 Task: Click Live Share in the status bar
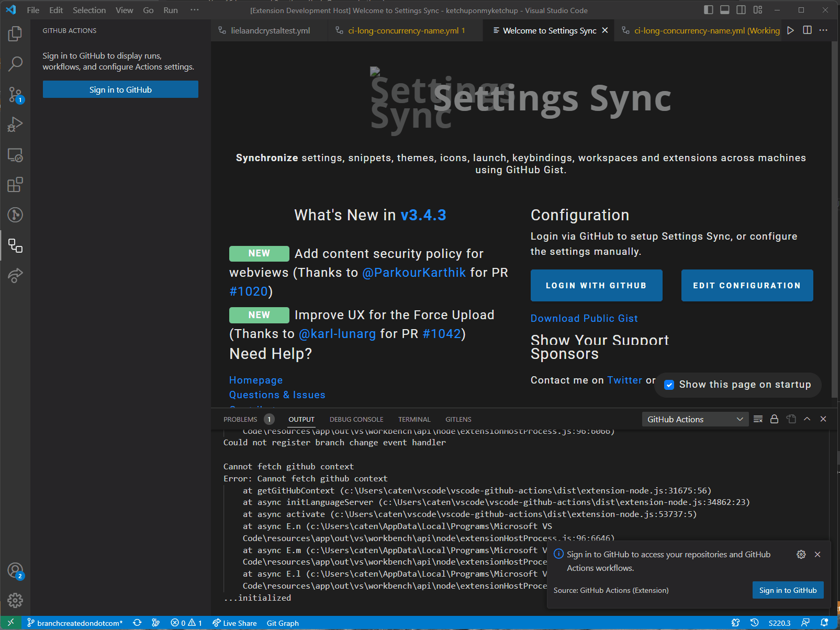tap(234, 623)
